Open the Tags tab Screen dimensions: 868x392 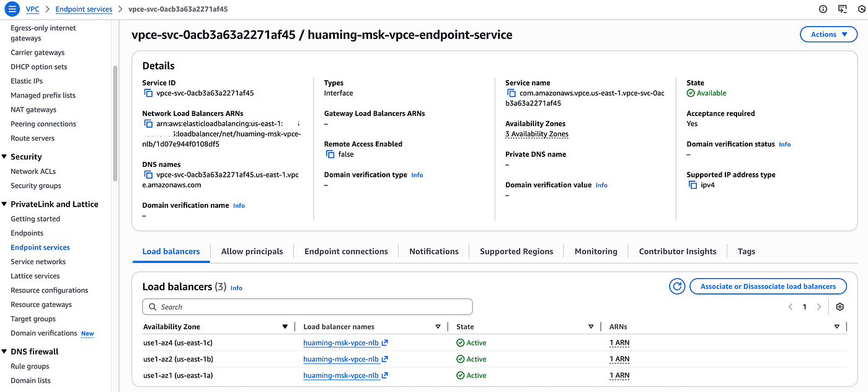746,251
